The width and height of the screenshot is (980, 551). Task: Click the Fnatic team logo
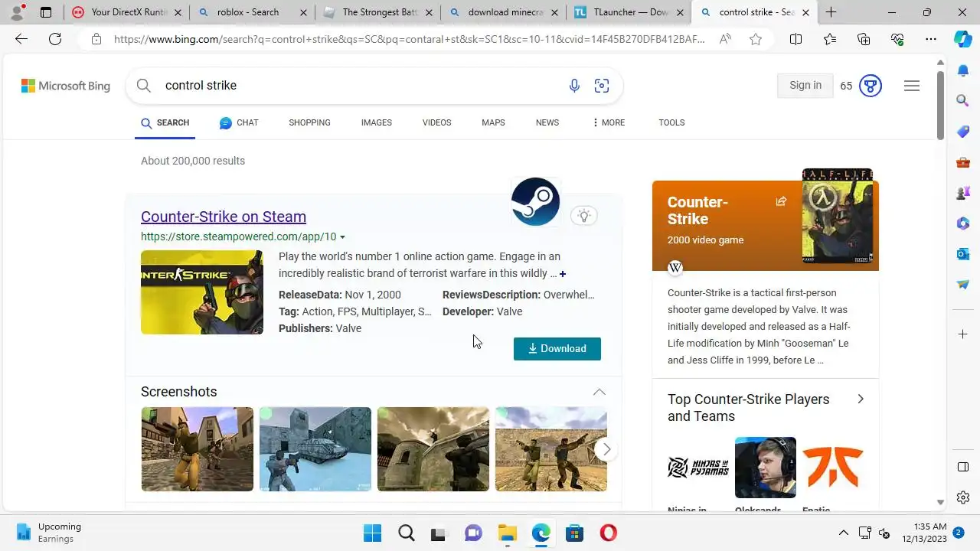click(833, 468)
